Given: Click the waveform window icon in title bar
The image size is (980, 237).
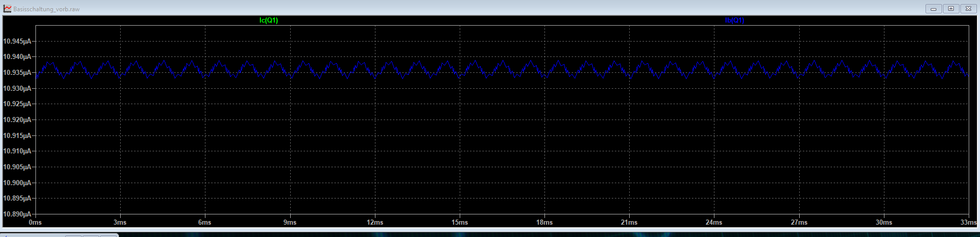Looking at the screenshot, I should 7,9.
